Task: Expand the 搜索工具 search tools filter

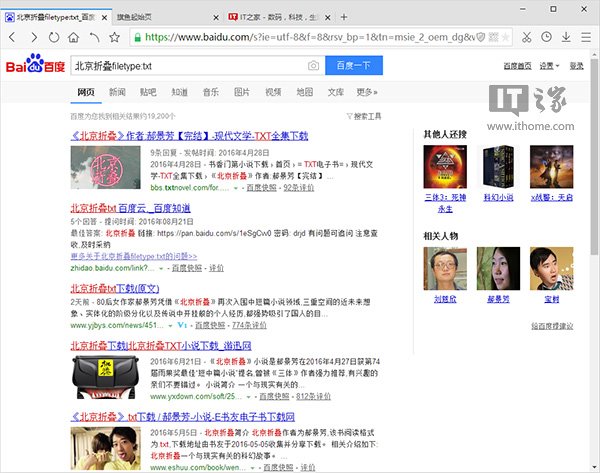Action: point(363,116)
